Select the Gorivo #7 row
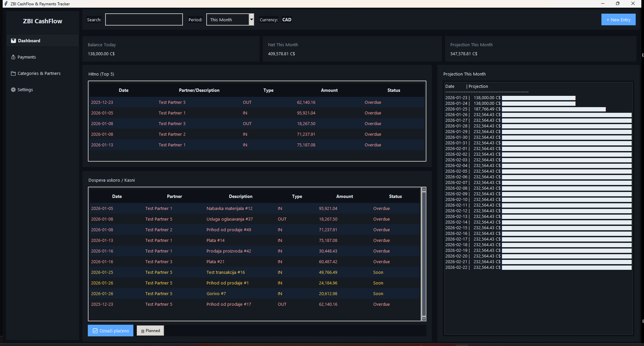The height and width of the screenshot is (346, 644). [x=255, y=294]
